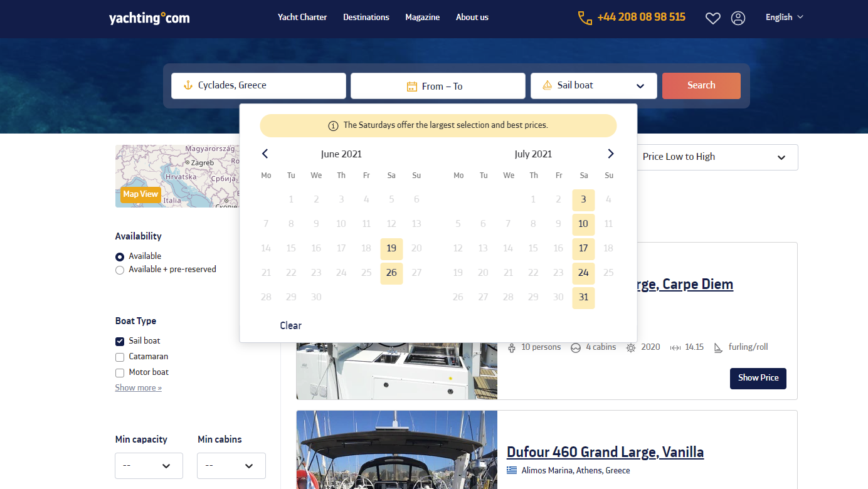Viewport: 868px width, 489px height.
Task: Click the cabins icon on the Carpe Diem listing
Action: (x=576, y=347)
